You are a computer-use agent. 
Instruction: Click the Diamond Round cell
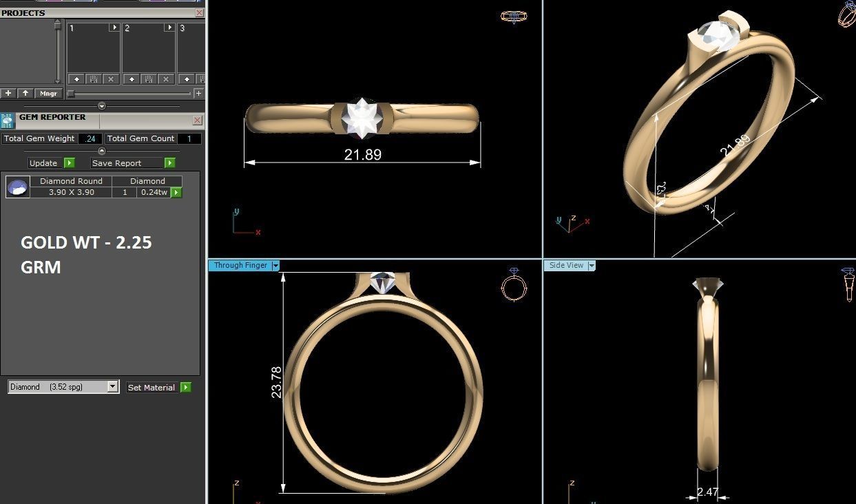[x=71, y=181]
